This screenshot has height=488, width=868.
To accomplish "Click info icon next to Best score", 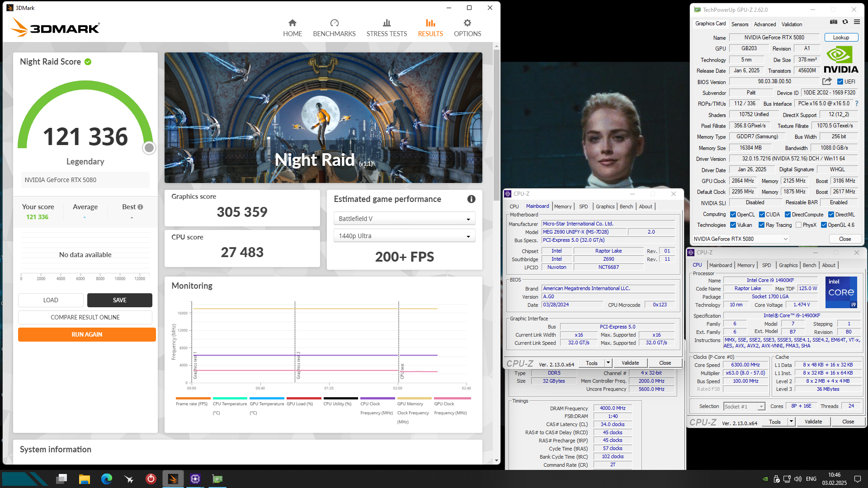I will coord(140,207).
